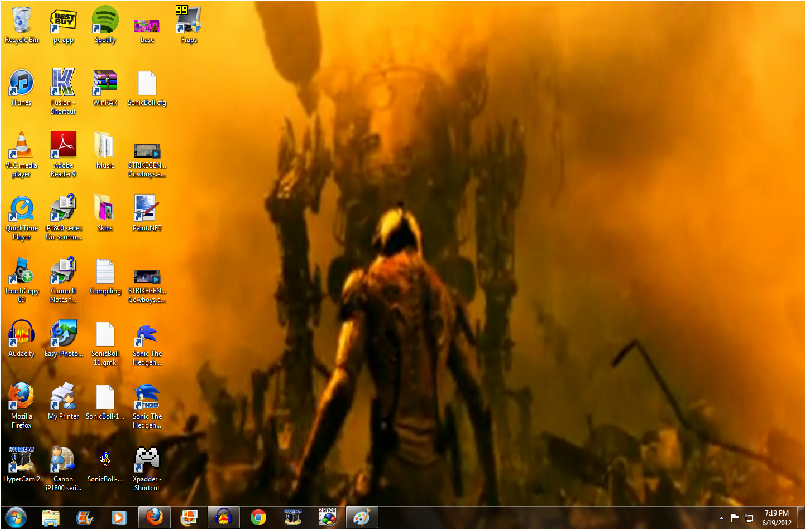Open the iP1800 series on-screen manual icon
805x529 pixels.
(x=63, y=218)
